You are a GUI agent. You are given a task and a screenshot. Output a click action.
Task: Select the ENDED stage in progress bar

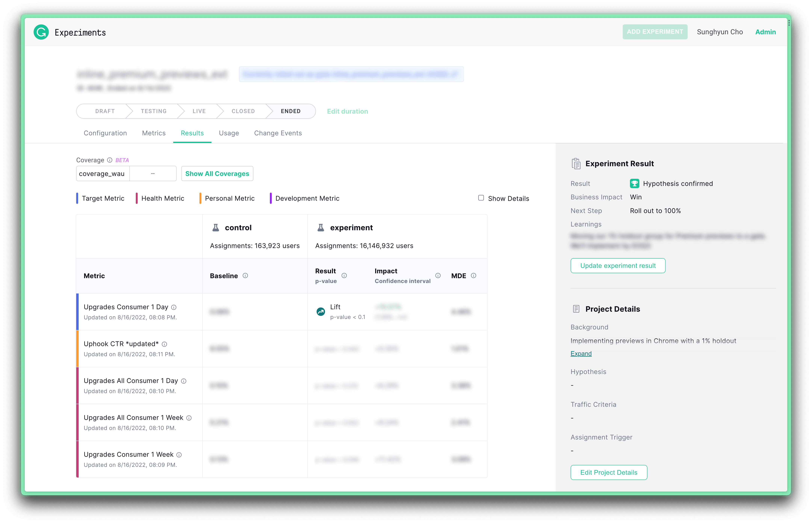[x=290, y=111]
